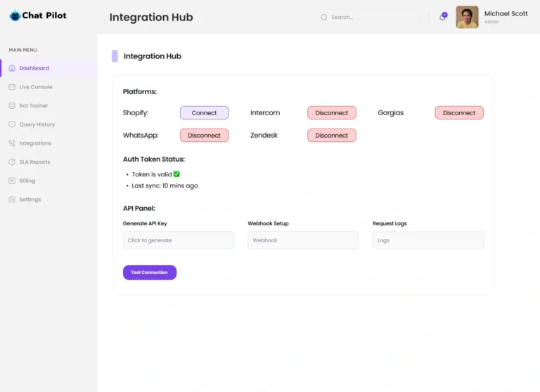Click the 'Last sync: 10 mins ago' text
540x392 pixels.
tap(165, 186)
